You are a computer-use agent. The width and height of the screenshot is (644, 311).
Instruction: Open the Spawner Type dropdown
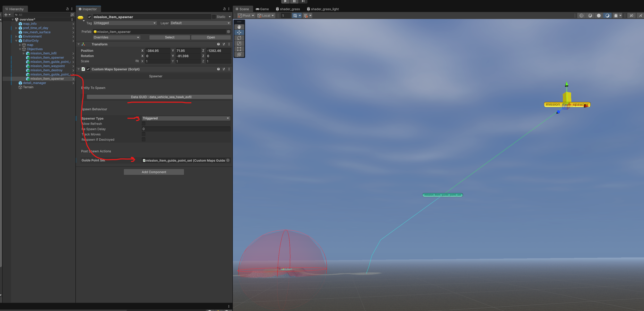(x=186, y=118)
